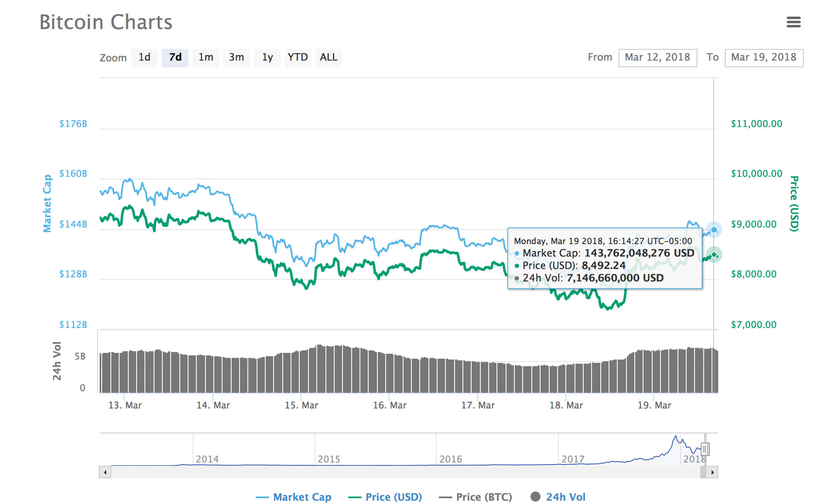Click the 19. Mar axis label
The width and height of the screenshot is (817, 504).
[654, 405]
